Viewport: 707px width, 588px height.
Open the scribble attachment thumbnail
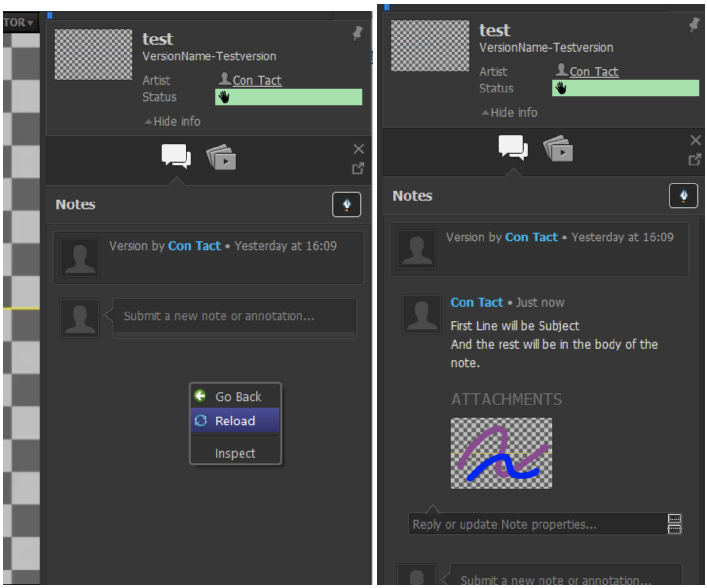(501, 453)
